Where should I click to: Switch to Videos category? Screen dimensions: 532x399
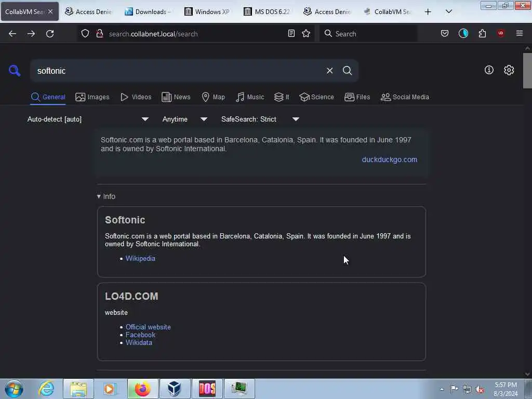tap(136, 97)
